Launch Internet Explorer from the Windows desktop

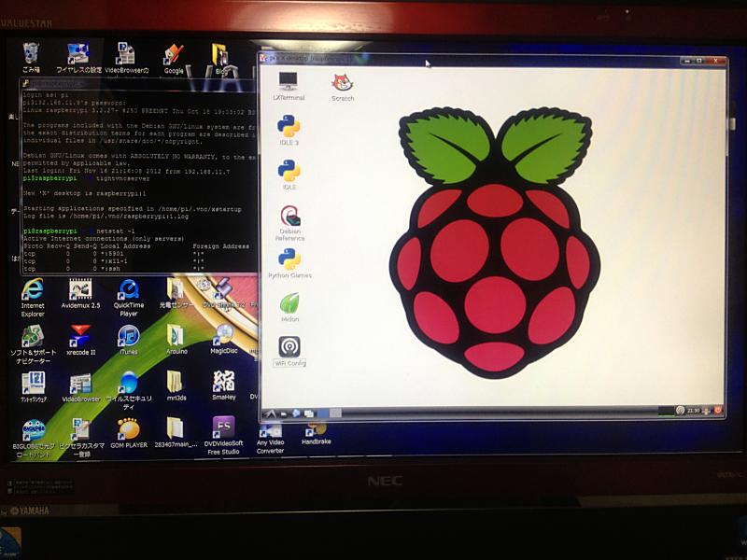tap(33, 298)
